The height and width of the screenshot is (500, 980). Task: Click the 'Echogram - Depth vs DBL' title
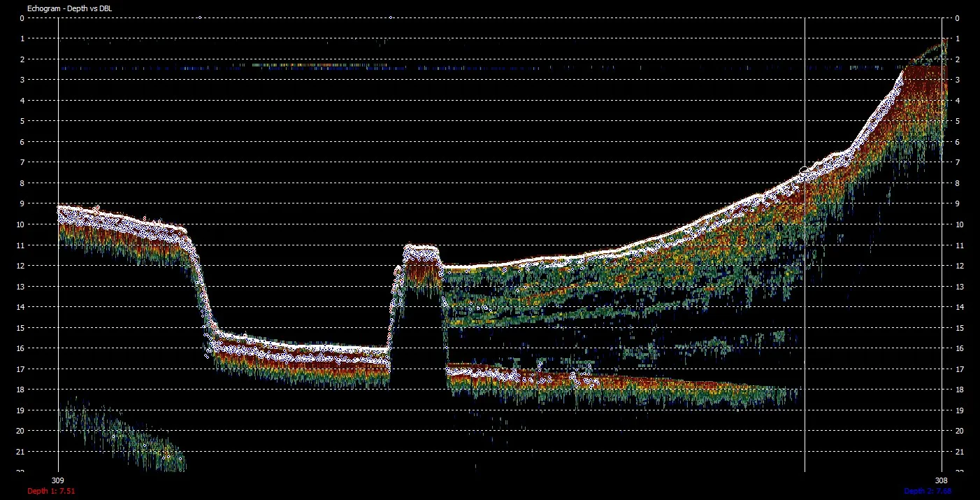[x=69, y=8]
